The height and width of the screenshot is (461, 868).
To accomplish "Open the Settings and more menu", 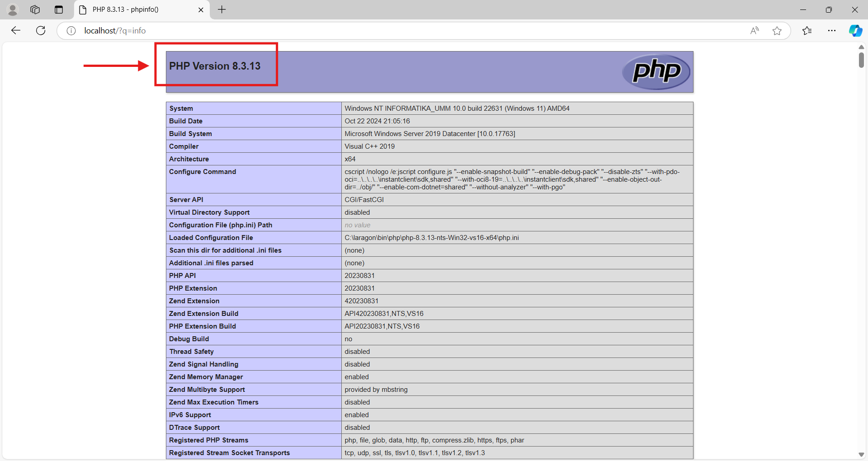I will coord(832,30).
